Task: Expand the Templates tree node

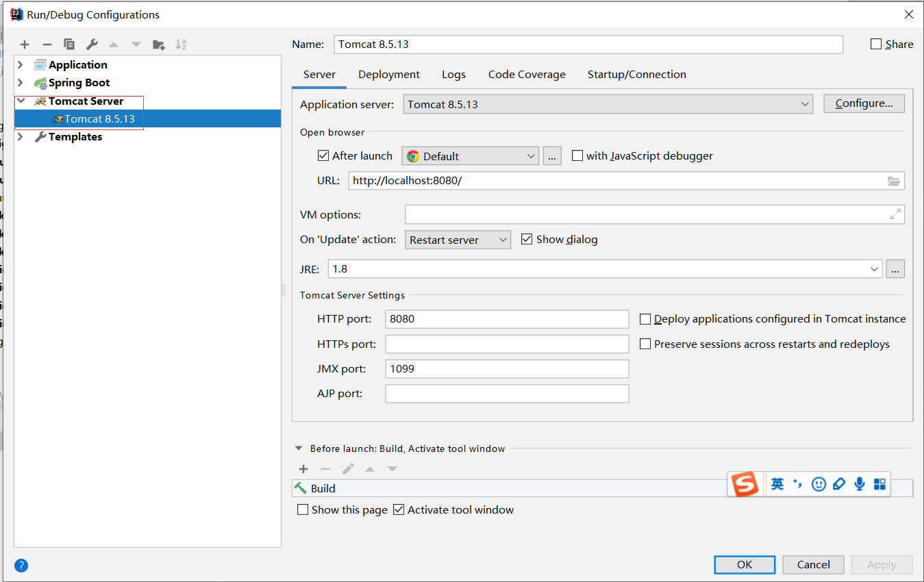Action: (x=21, y=136)
